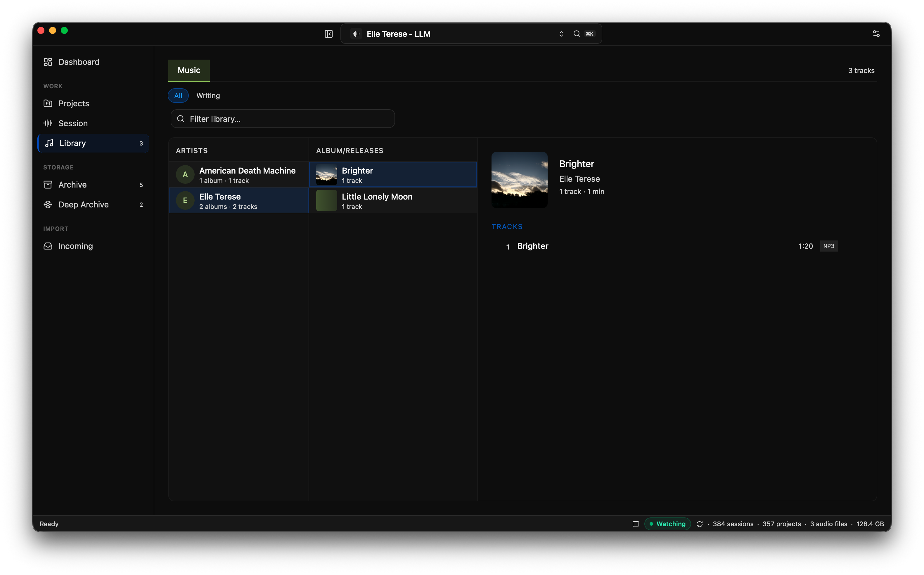Open Session in the sidebar
Viewport: 924px width, 575px height.
click(93, 123)
